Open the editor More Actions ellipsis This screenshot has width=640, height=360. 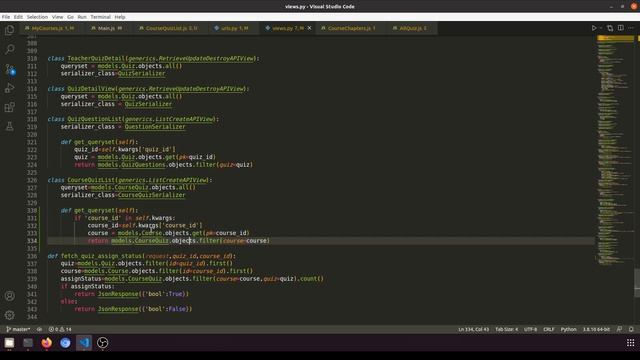coord(631,28)
